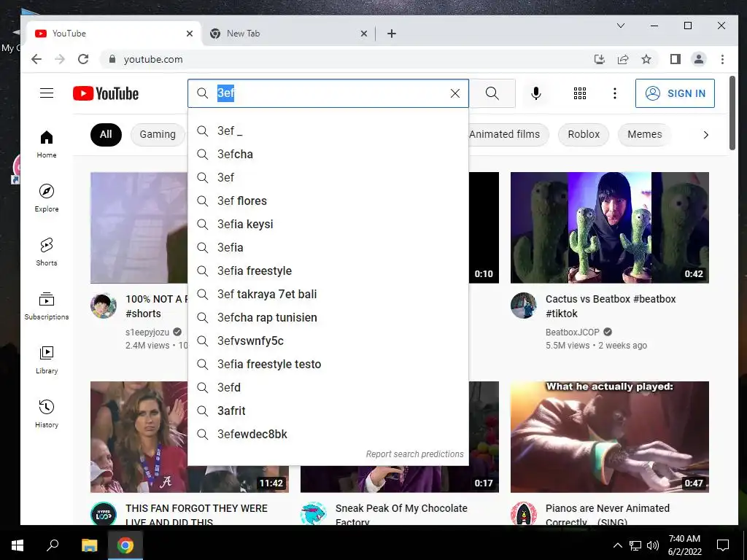Click the SIGN IN button

click(x=675, y=93)
